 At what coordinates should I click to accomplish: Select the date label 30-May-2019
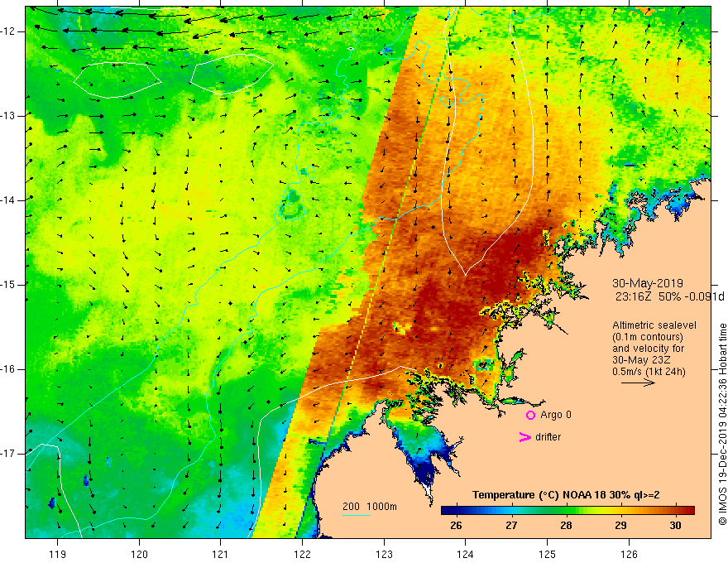click(x=648, y=283)
